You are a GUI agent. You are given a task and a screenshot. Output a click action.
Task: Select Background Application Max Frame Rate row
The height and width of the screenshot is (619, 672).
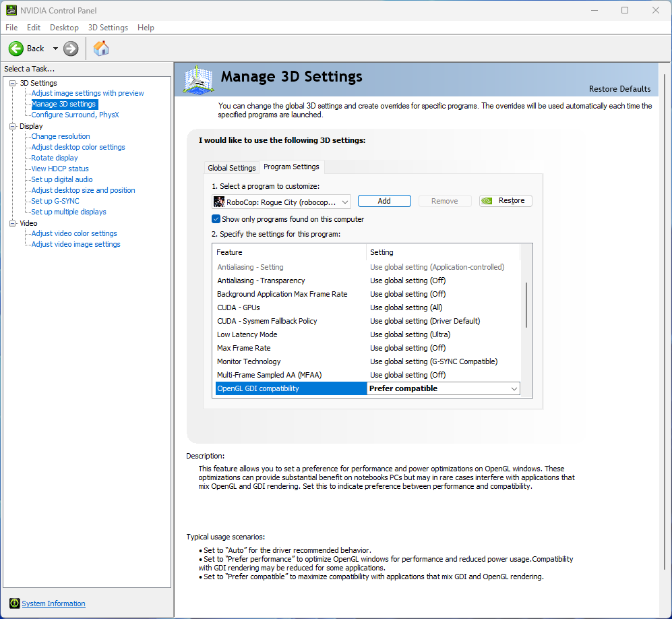[x=368, y=294]
